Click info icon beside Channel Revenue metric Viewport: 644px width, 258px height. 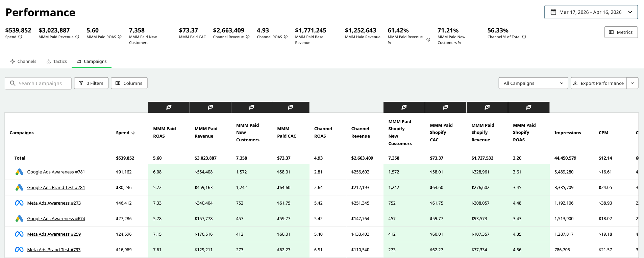(248, 37)
